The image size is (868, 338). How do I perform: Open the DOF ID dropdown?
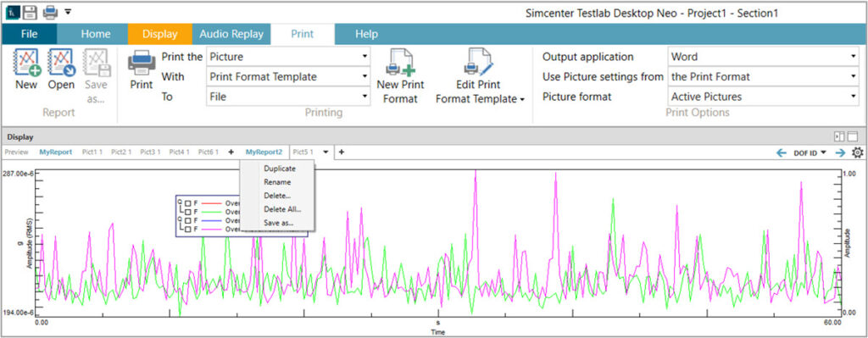tap(810, 152)
